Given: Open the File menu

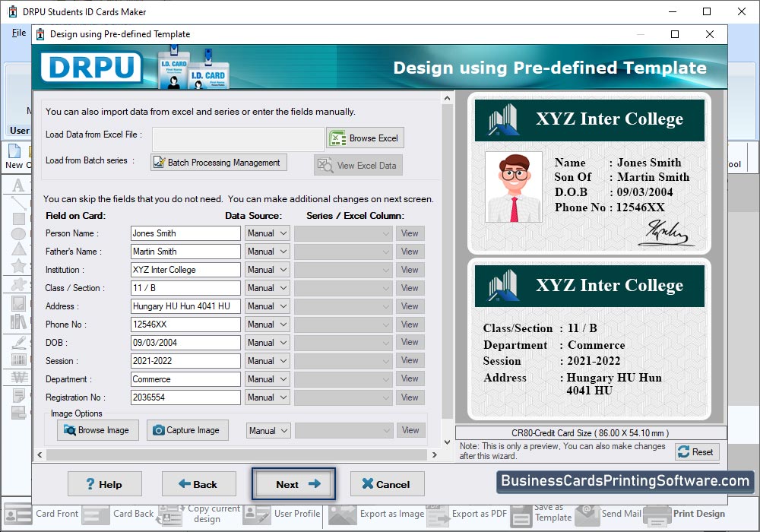Looking at the screenshot, I should 19,33.
